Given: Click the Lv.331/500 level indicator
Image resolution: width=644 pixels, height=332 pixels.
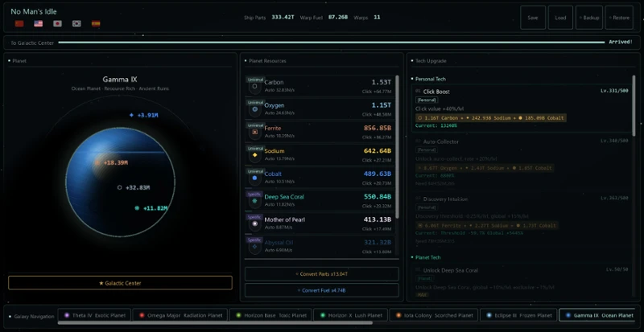Looking at the screenshot, I should (614, 91).
